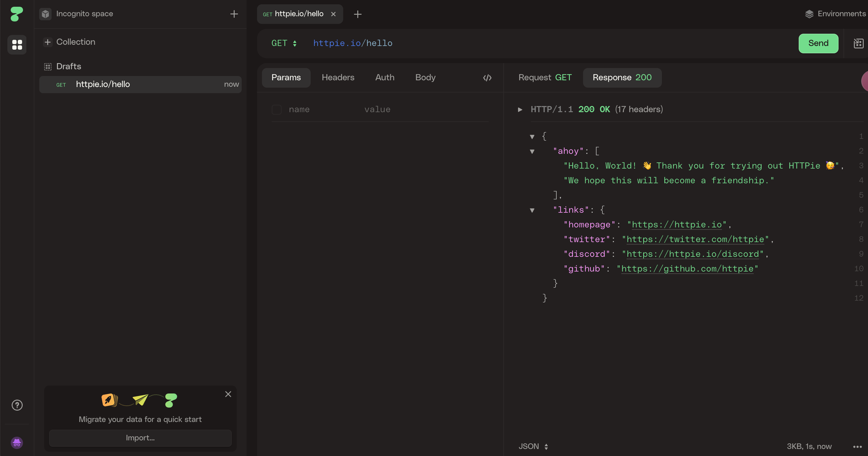The height and width of the screenshot is (456, 868).
Task: Select the httpie.io/hello draft request
Action: pos(140,84)
